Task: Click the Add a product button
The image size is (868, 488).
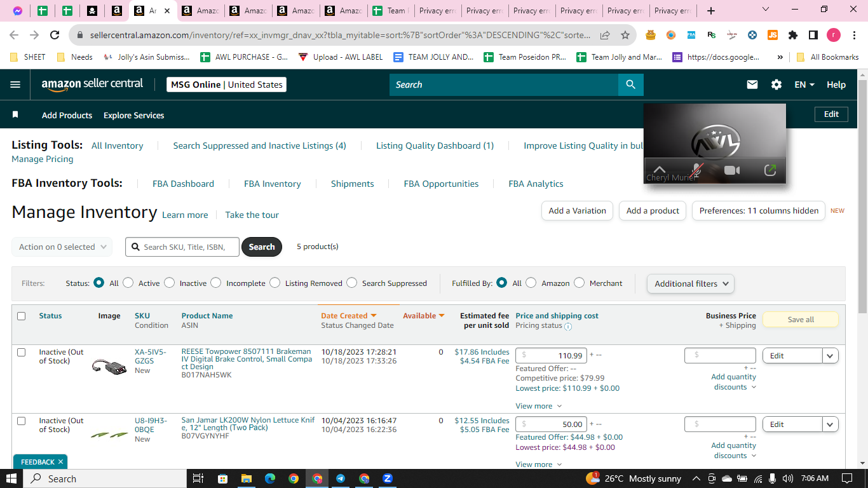Action: pyautogui.click(x=653, y=211)
